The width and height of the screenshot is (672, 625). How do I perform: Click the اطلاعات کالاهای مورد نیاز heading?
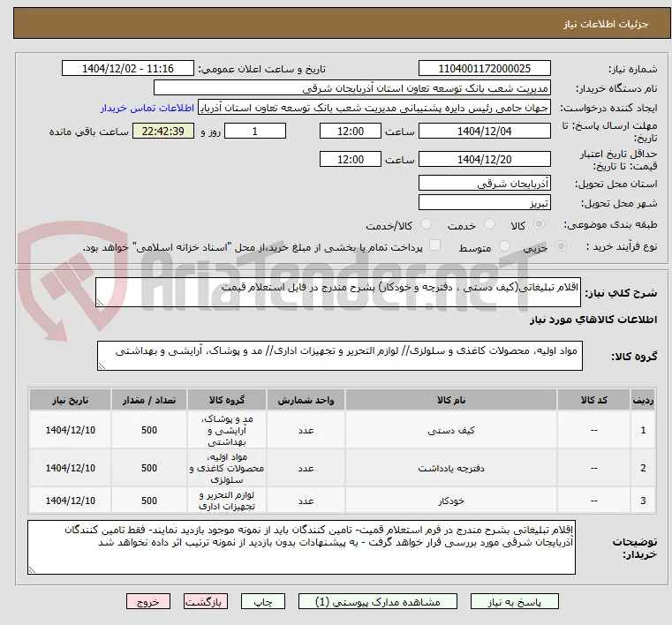[593, 320]
